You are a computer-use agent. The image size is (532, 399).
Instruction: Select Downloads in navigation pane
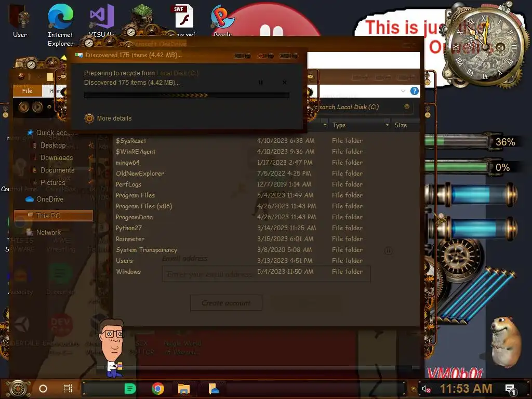[x=56, y=158]
